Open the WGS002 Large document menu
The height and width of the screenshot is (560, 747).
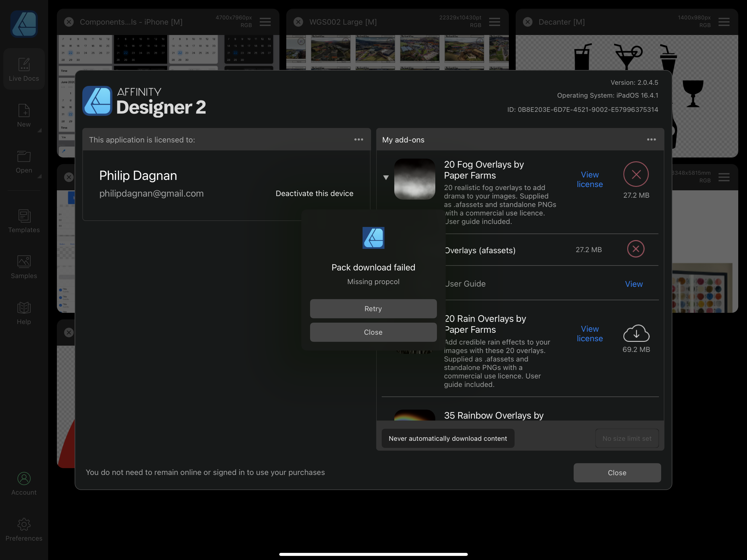tap(494, 22)
